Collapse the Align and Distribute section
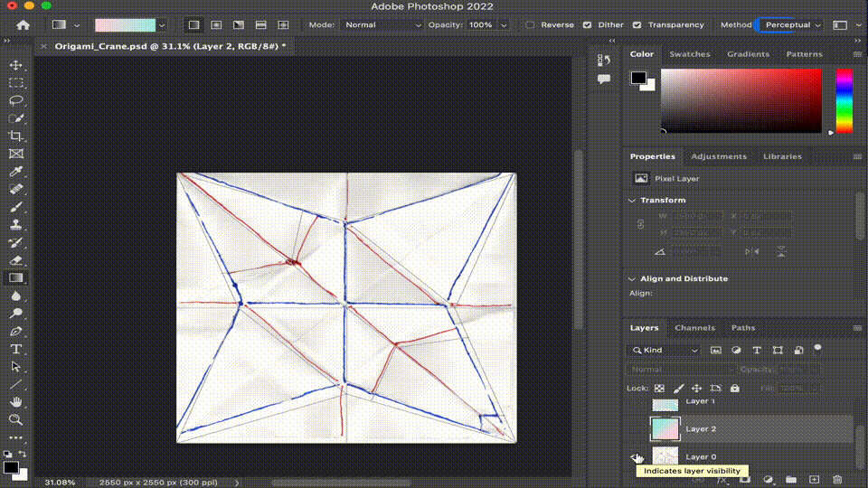 (x=632, y=279)
